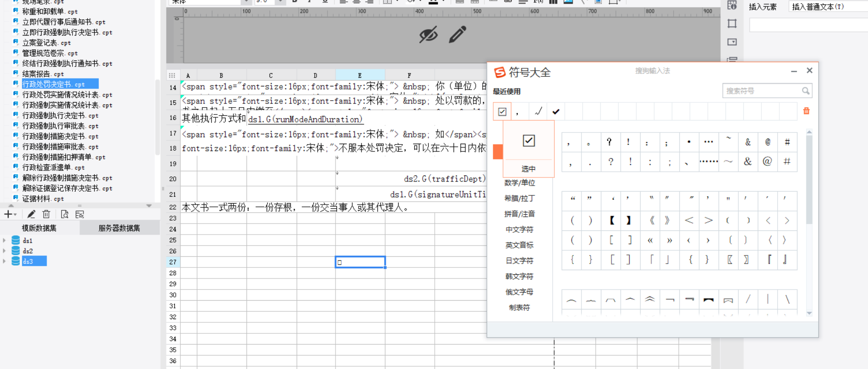Switch to the 服务器数据集 tab
The height and width of the screenshot is (369, 868).
(x=119, y=228)
